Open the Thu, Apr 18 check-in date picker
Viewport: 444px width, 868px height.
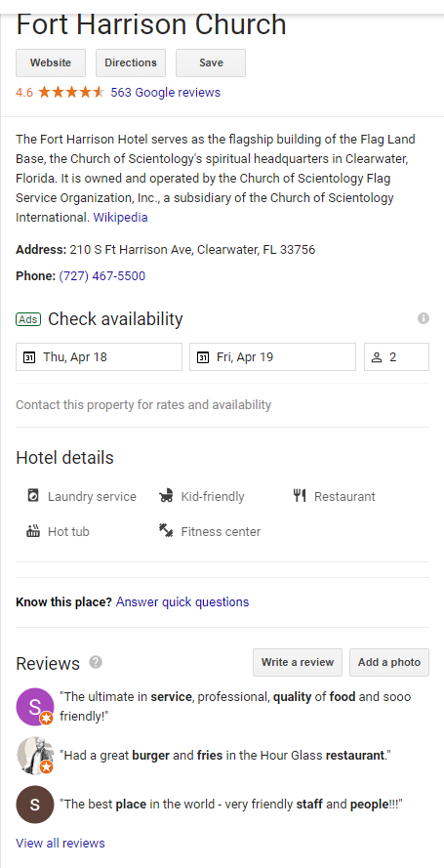[99, 357]
